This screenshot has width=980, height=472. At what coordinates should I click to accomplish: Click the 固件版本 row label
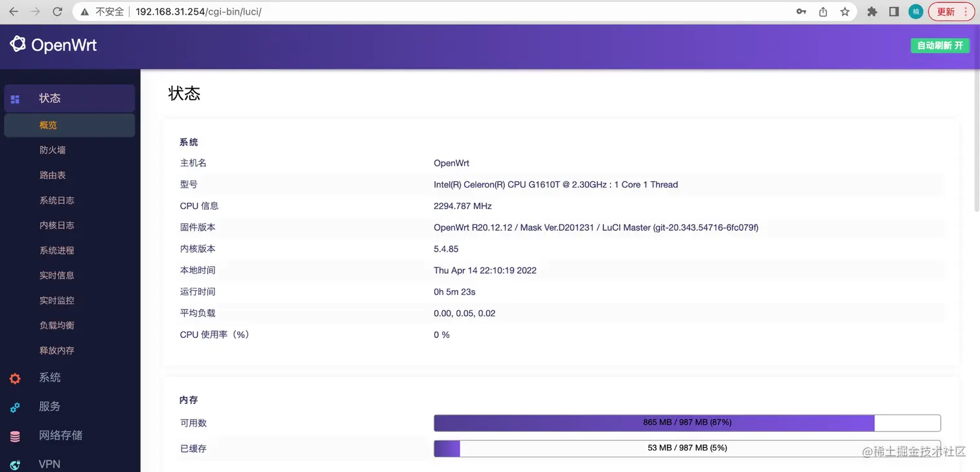tap(198, 227)
